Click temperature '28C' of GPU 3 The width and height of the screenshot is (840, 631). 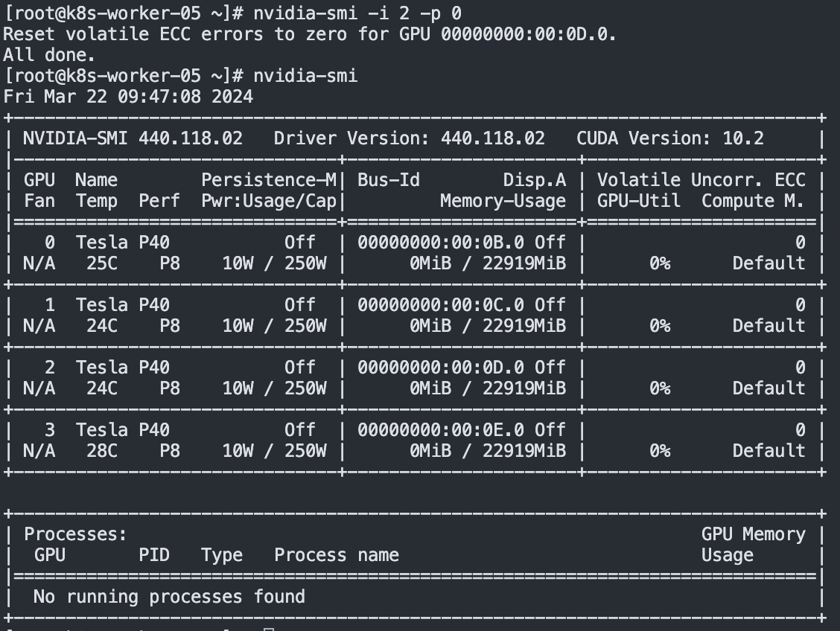pos(102,451)
